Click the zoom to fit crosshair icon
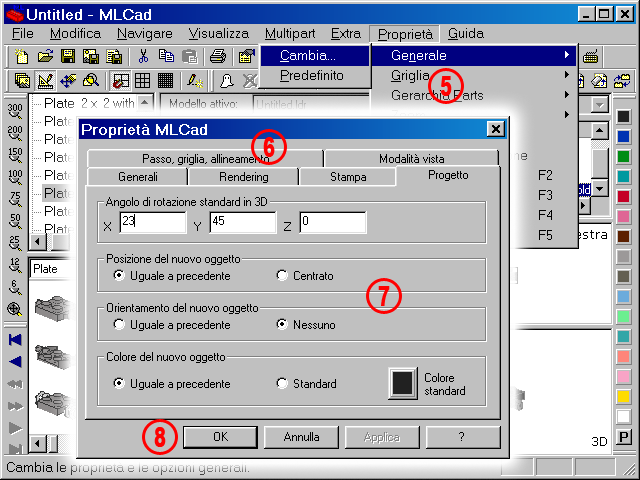The height and width of the screenshot is (480, 640). point(15,309)
